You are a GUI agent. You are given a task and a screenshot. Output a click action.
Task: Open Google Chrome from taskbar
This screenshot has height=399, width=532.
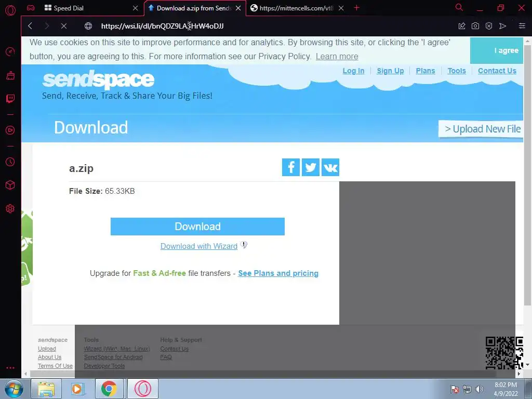(x=109, y=389)
